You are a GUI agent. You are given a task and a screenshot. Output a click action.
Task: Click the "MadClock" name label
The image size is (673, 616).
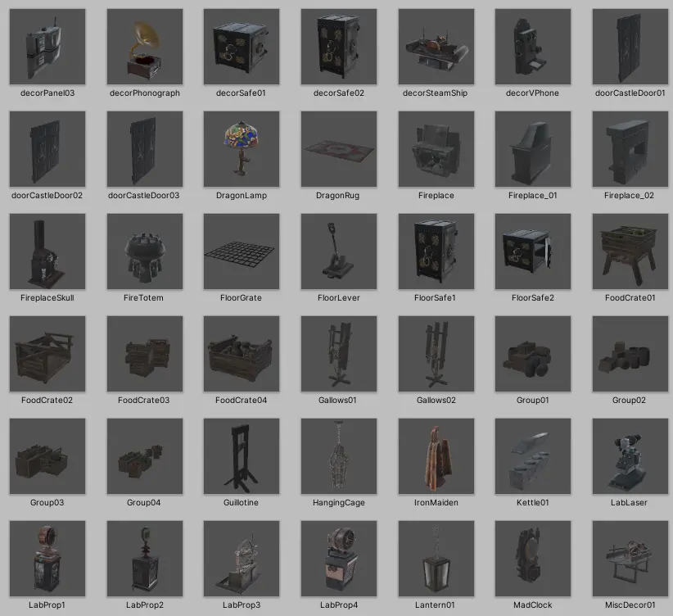(533, 605)
